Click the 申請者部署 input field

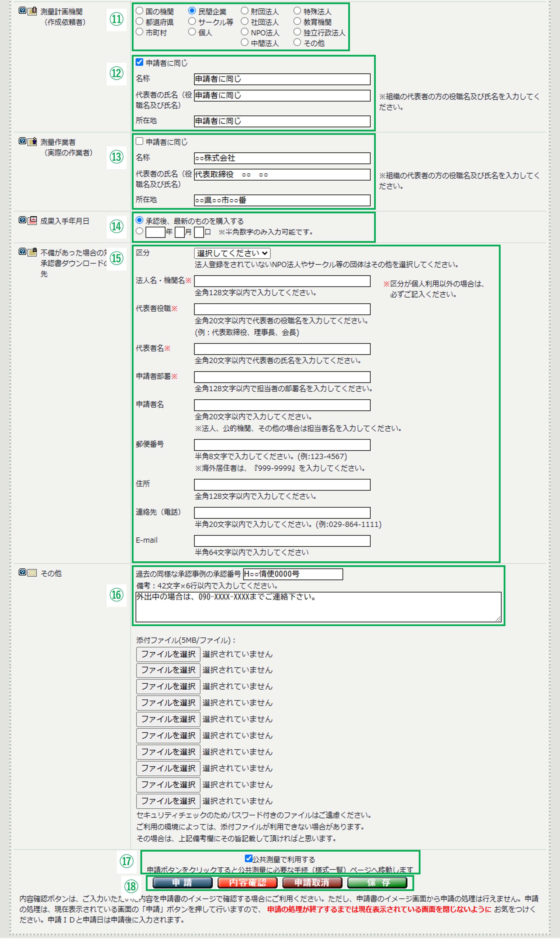(282, 377)
